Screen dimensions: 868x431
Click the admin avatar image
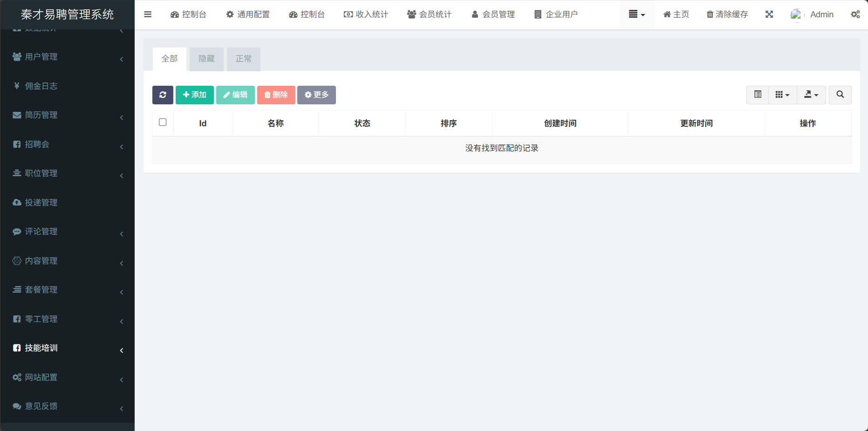click(796, 15)
